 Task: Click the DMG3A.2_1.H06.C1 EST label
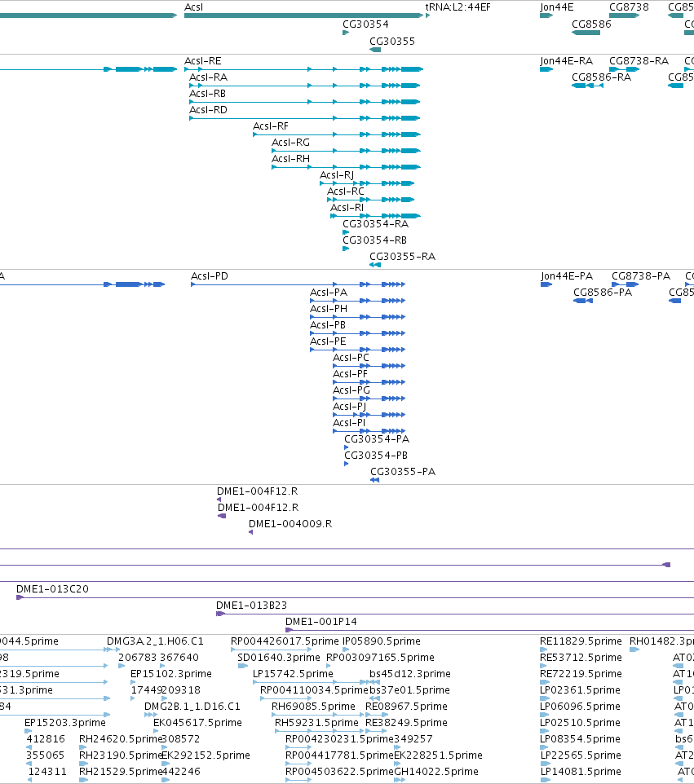155,641
